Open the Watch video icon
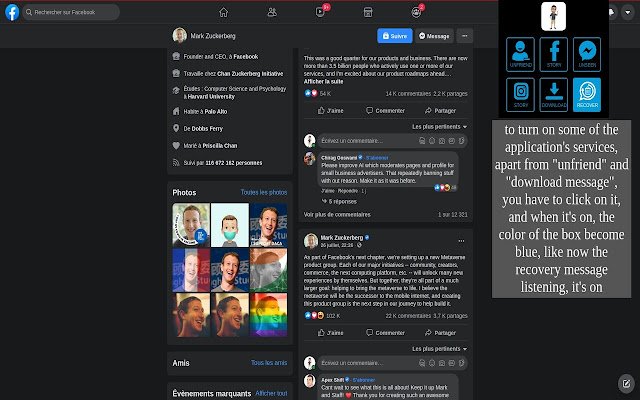Viewport: 640px width, 400px height. pyautogui.click(x=320, y=12)
